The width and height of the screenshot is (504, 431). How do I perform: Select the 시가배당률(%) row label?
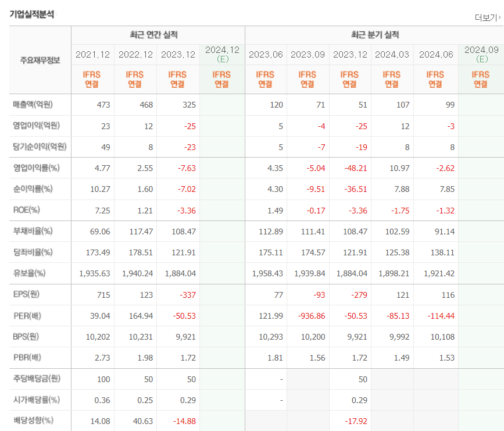[x=36, y=400]
